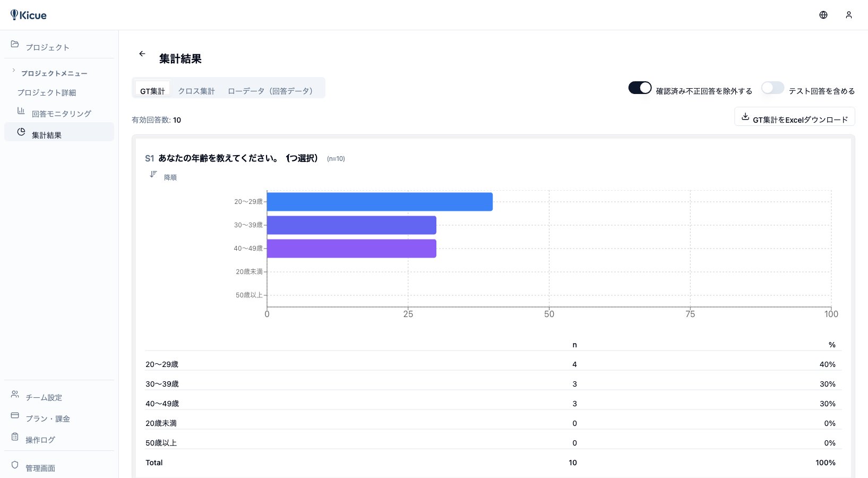Viewport: 868px width, 478px height.
Task: Select the GT集計 tab
Action: [152, 91]
